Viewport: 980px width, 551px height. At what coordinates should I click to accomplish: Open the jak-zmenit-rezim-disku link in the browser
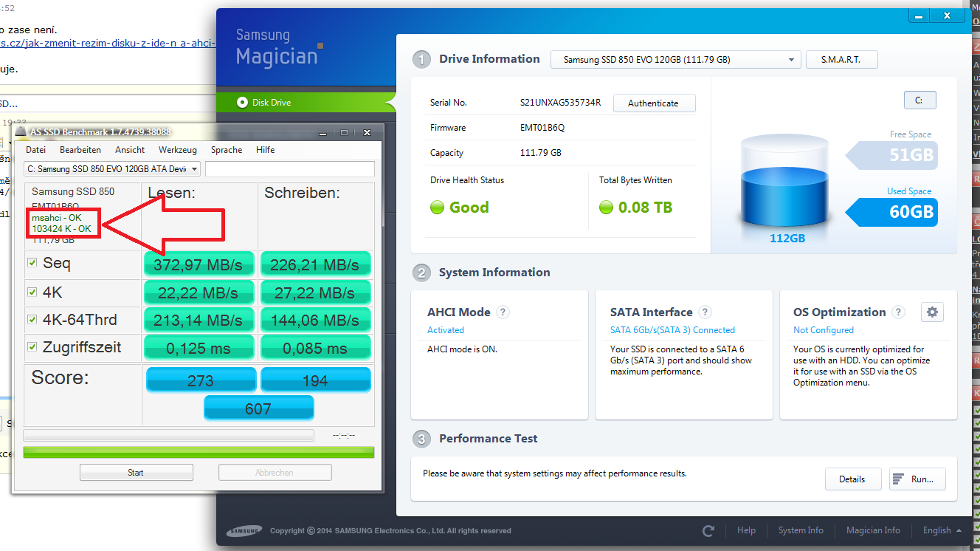tap(108, 44)
